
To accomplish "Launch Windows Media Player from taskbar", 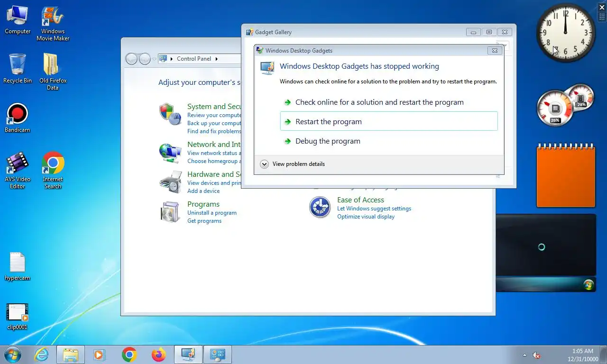I will (x=99, y=355).
